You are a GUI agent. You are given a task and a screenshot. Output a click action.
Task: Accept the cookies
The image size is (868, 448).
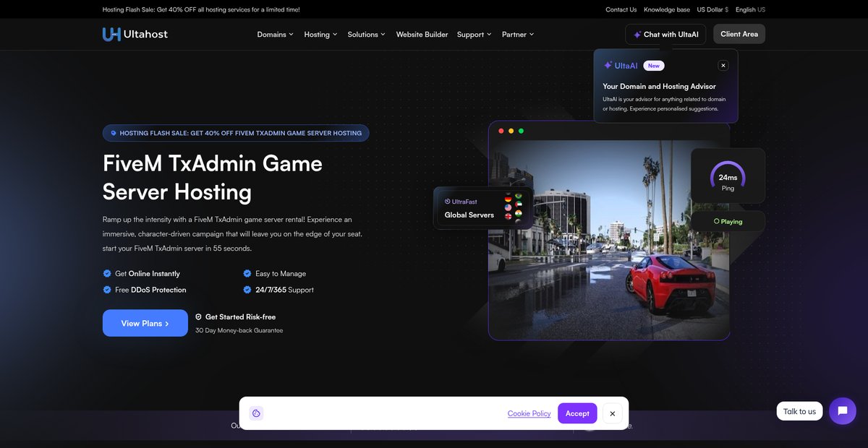click(x=577, y=413)
